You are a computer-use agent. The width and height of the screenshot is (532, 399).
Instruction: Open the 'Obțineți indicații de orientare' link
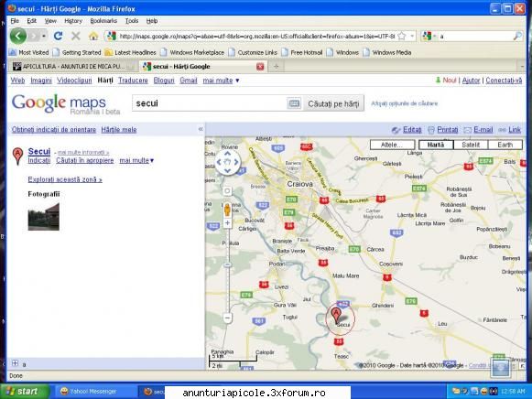click(x=54, y=130)
